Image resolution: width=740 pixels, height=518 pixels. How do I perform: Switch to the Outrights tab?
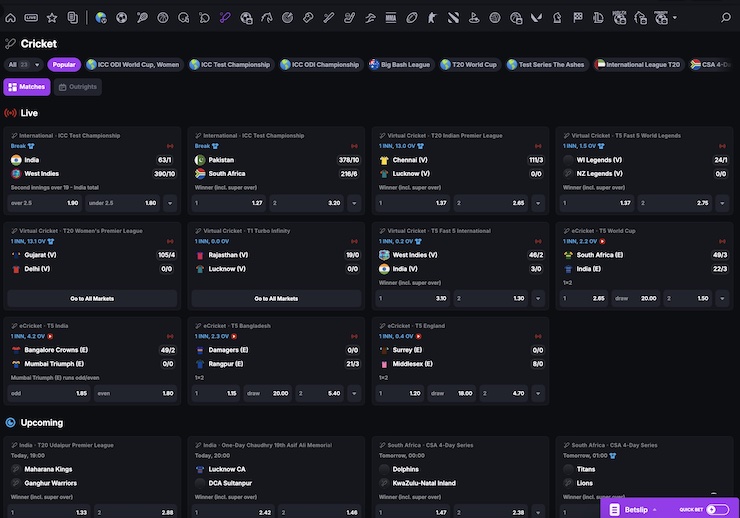(x=79, y=87)
